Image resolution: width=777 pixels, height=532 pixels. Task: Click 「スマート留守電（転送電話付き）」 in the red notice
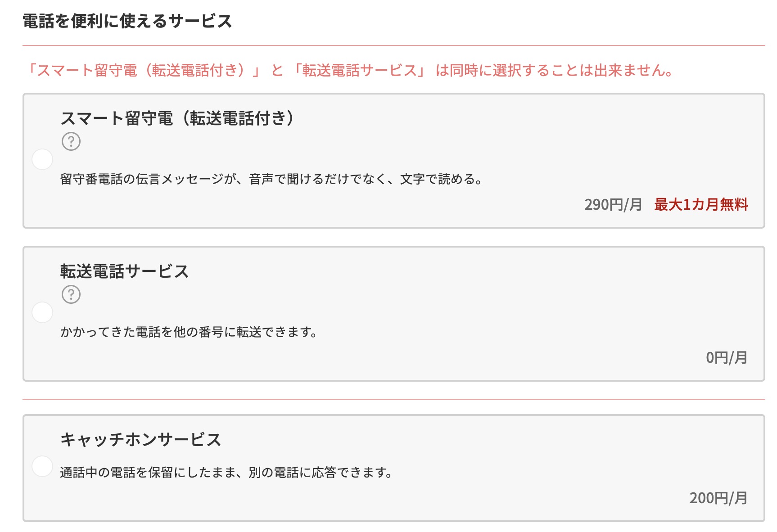pos(143,71)
